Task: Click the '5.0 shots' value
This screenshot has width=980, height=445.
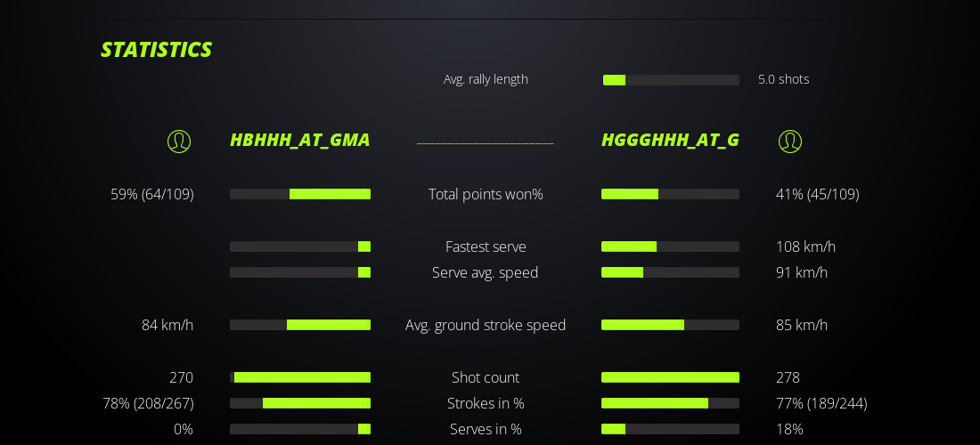Action: coord(783,79)
